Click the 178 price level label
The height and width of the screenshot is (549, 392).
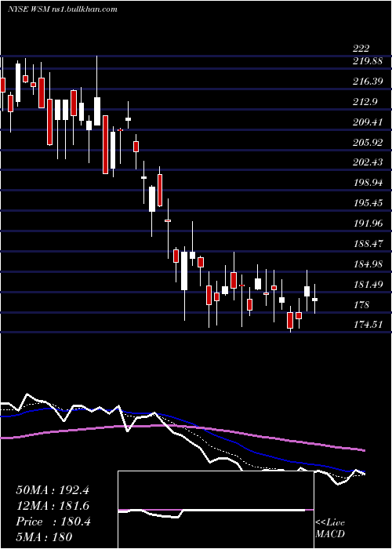[361, 305]
